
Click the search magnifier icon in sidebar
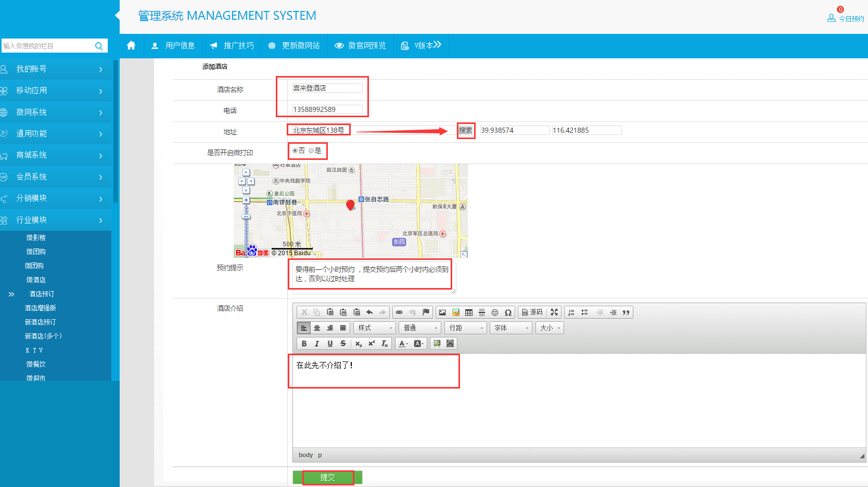[99, 46]
